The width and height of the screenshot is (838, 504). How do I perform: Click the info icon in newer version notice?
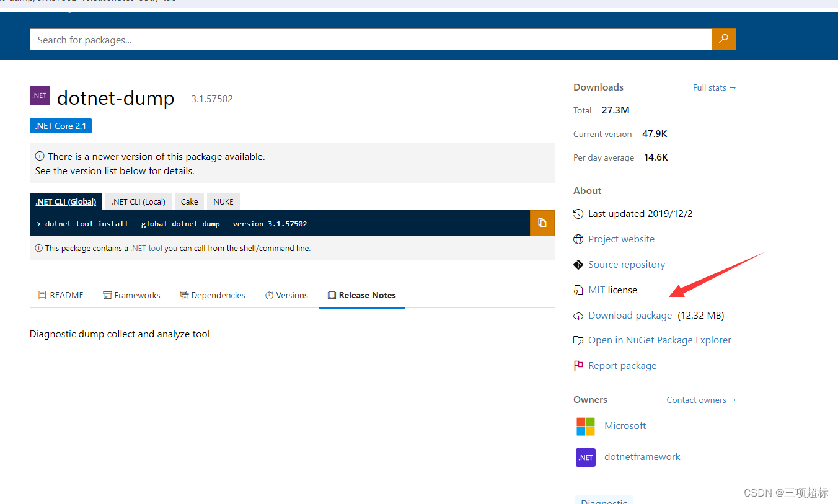tap(40, 157)
